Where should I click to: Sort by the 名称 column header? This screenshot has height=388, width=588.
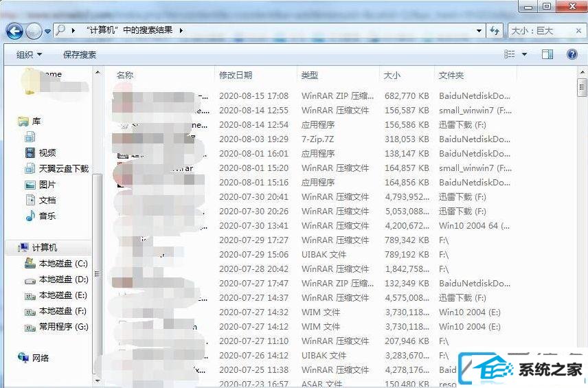coord(125,76)
